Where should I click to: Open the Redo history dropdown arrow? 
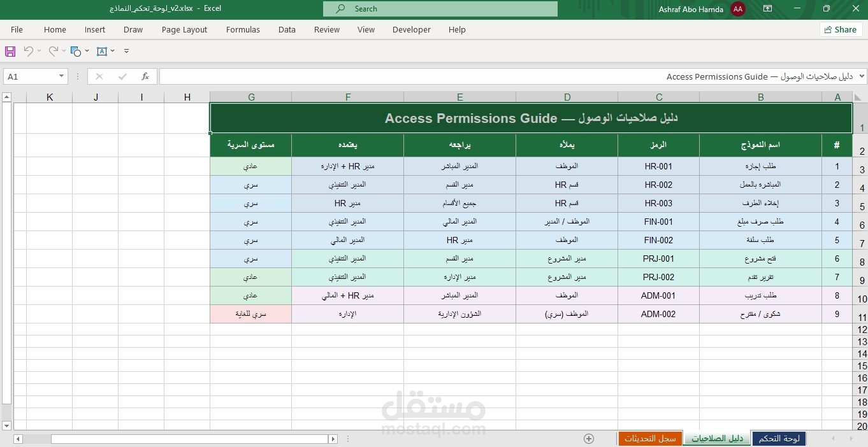tap(64, 51)
